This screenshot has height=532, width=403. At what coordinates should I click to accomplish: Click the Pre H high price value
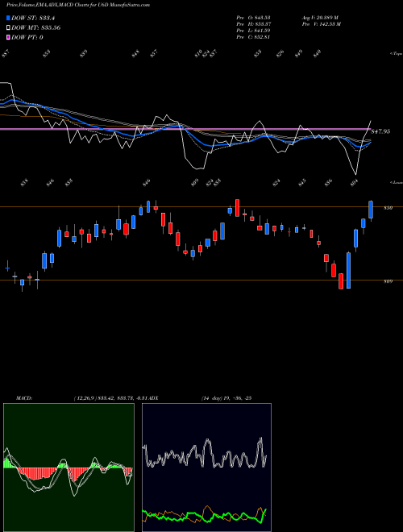point(253,24)
